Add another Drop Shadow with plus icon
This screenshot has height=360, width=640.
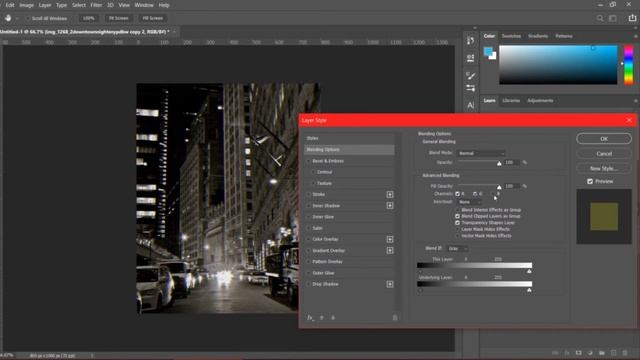point(390,284)
